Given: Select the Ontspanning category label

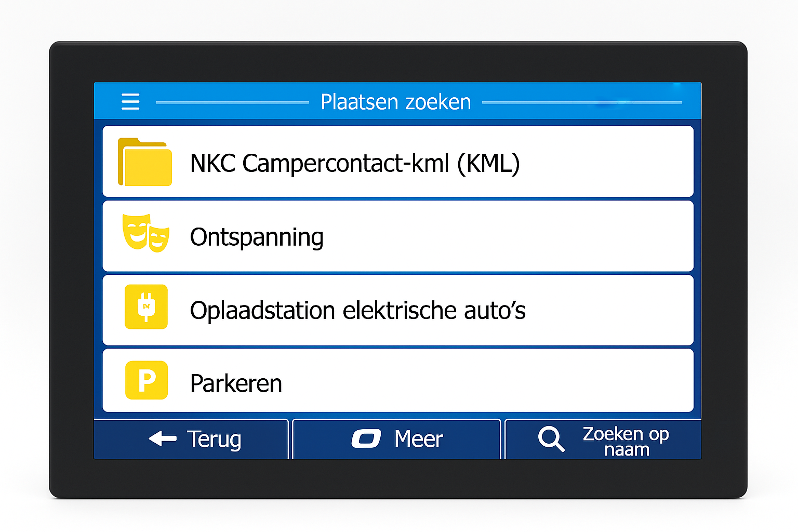Looking at the screenshot, I should coord(257,237).
